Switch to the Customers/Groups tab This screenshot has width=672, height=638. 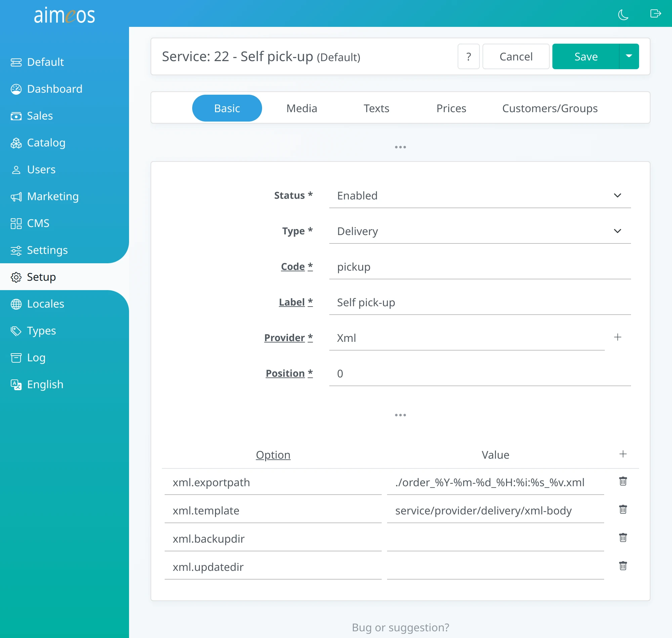(549, 108)
